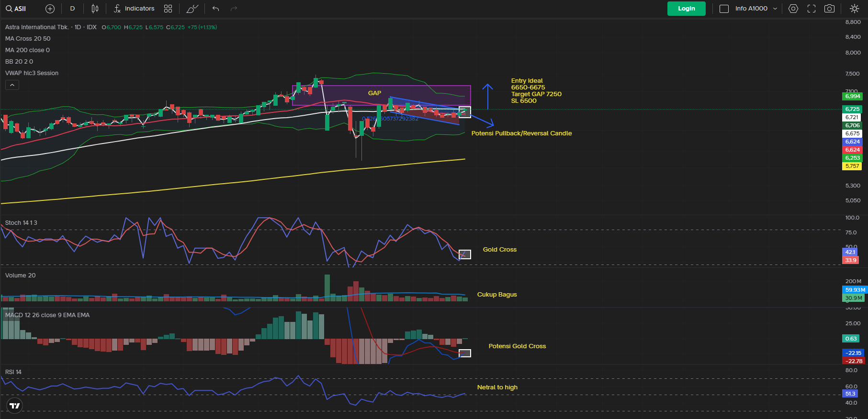This screenshot has width=868, height=419.
Task: Open symbol search for ASII
Action: (16, 9)
